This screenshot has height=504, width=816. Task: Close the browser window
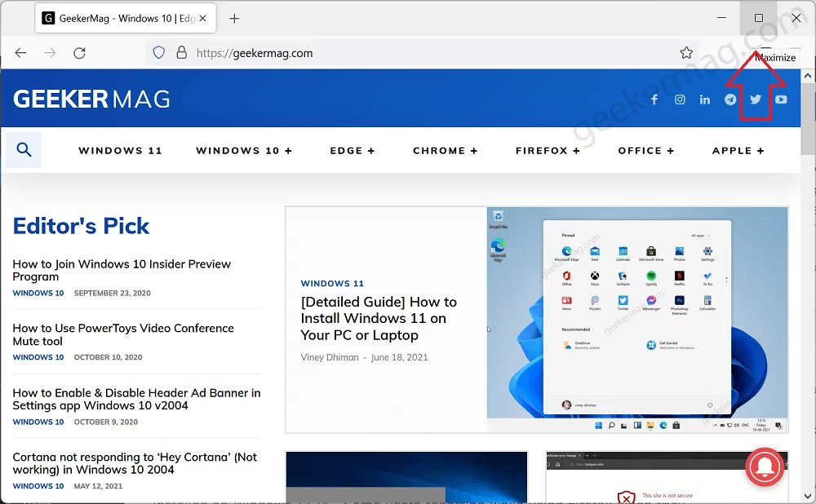796,18
